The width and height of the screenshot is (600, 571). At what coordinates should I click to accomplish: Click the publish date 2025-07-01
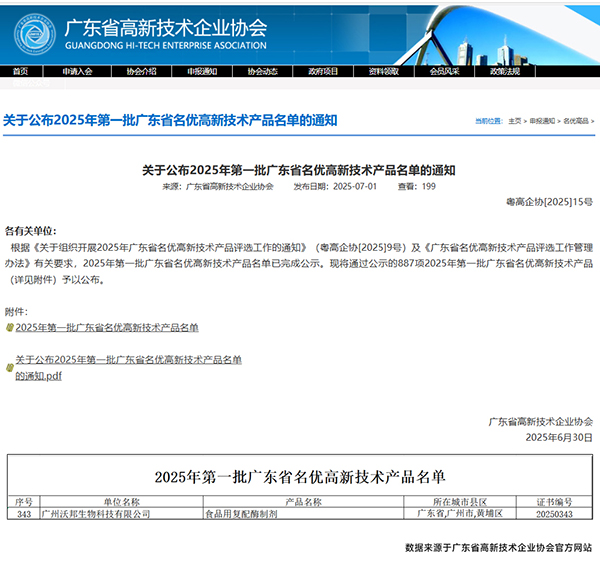(355, 186)
